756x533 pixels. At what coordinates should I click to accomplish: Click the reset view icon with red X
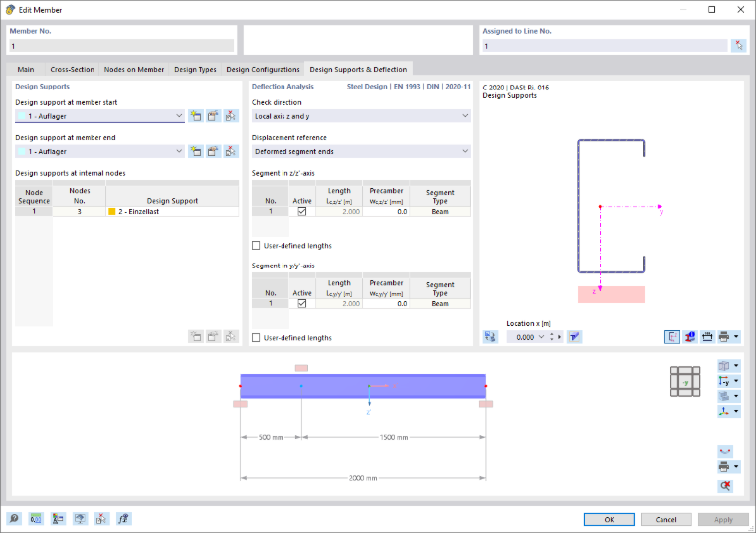[725, 486]
